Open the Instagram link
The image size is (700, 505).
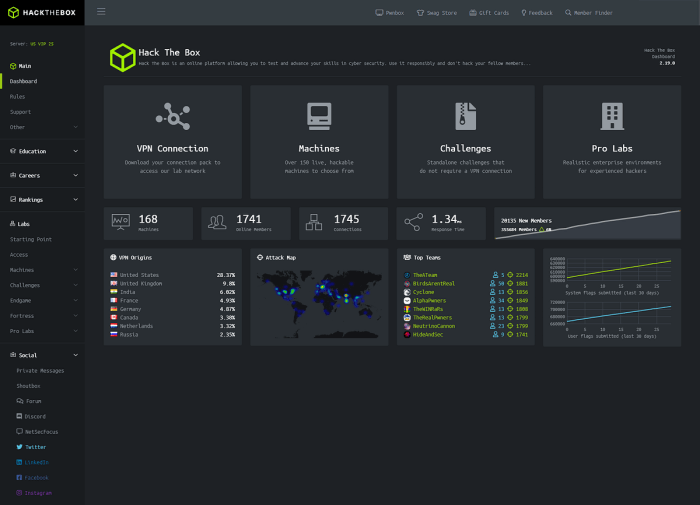click(x=34, y=493)
